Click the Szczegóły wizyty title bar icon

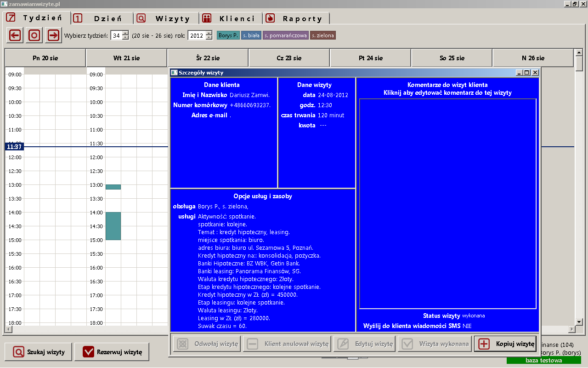point(174,73)
